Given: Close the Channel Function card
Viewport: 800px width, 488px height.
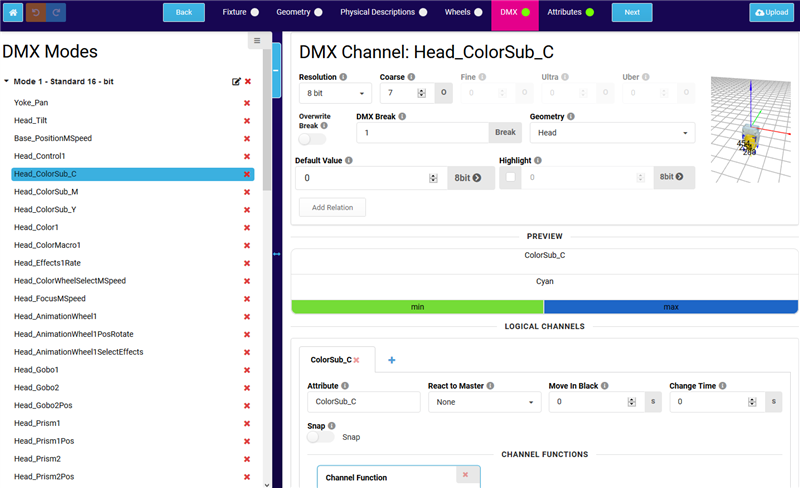Looking at the screenshot, I should click(x=463, y=475).
